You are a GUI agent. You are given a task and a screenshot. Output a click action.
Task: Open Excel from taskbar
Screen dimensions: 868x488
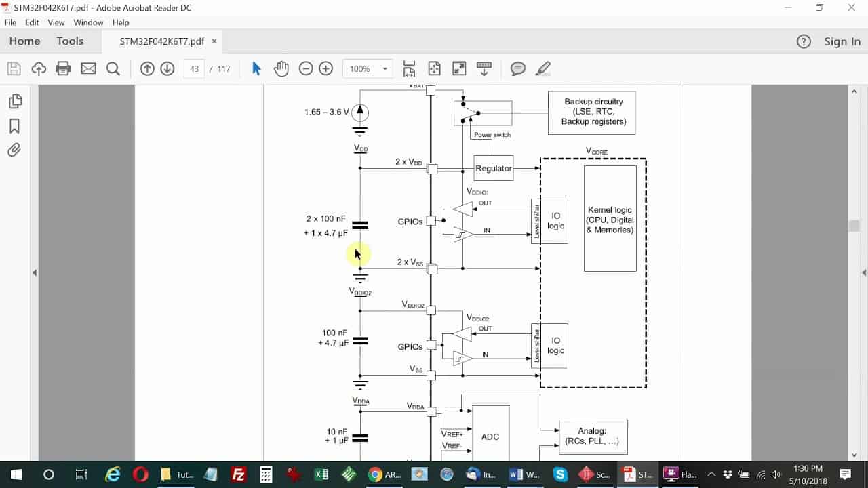[321, 474]
